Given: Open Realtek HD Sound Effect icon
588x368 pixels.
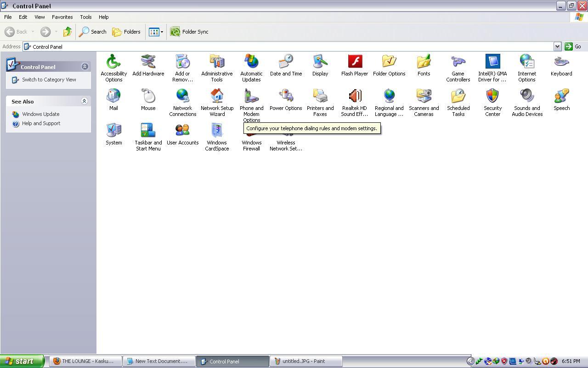Looking at the screenshot, I should tap(355, 96).
